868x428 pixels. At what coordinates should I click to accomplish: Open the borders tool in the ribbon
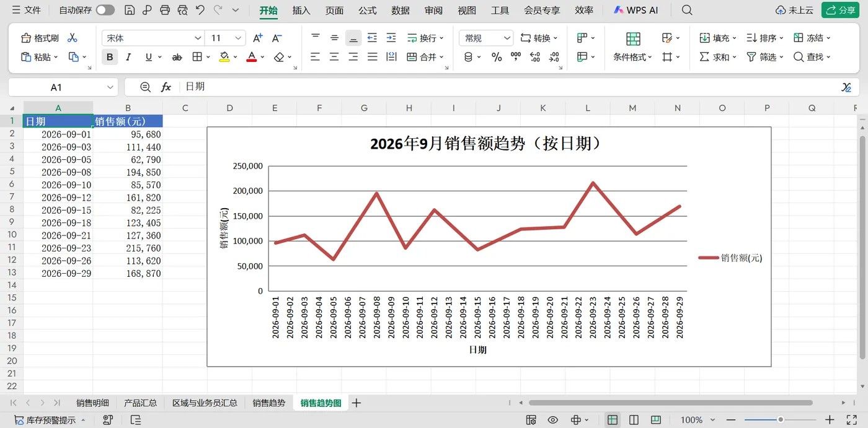197,57
